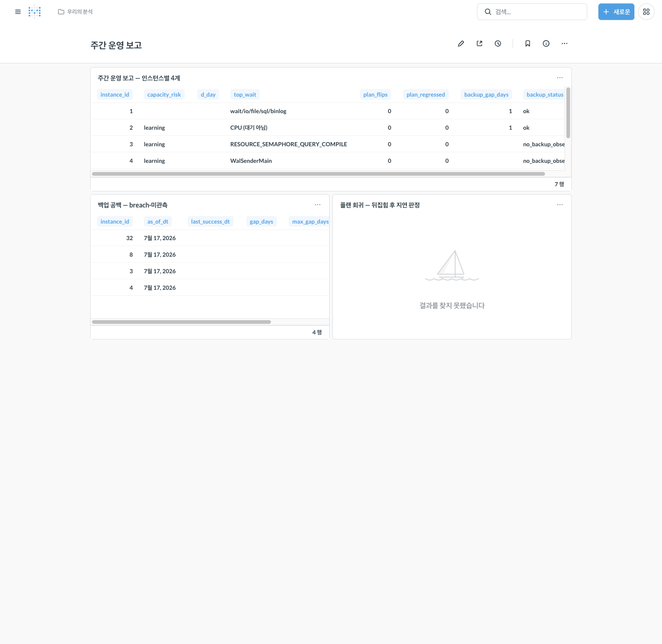Image resolution: width=662 pixels, height=644 pixels.
Task: Focus the 검색 search field
Action: (x=532, y=12)
